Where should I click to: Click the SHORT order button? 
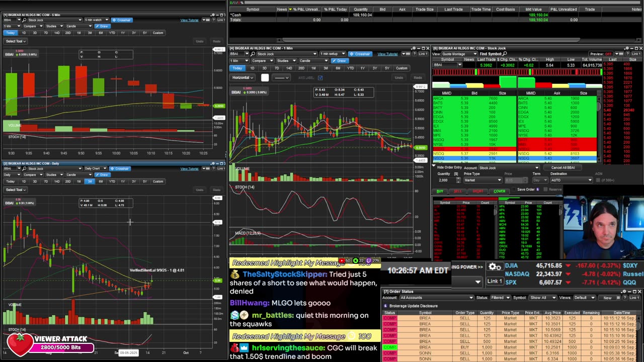pos(478,191)
